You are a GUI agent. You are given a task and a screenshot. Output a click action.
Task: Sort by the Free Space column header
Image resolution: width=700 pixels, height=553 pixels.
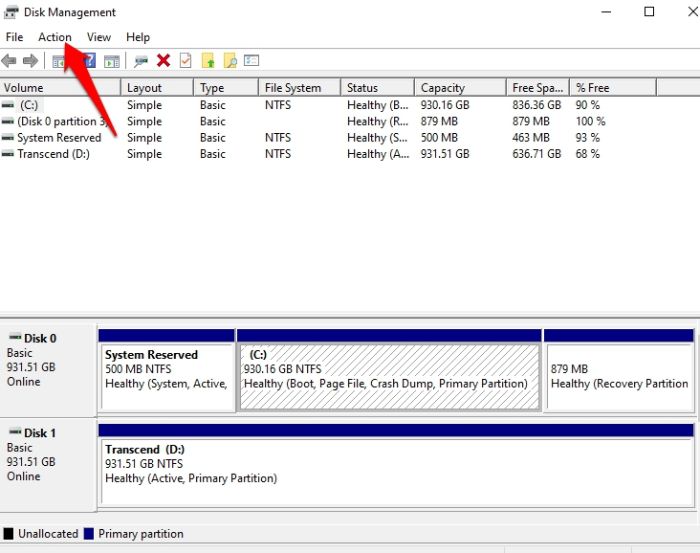(538, 87)
